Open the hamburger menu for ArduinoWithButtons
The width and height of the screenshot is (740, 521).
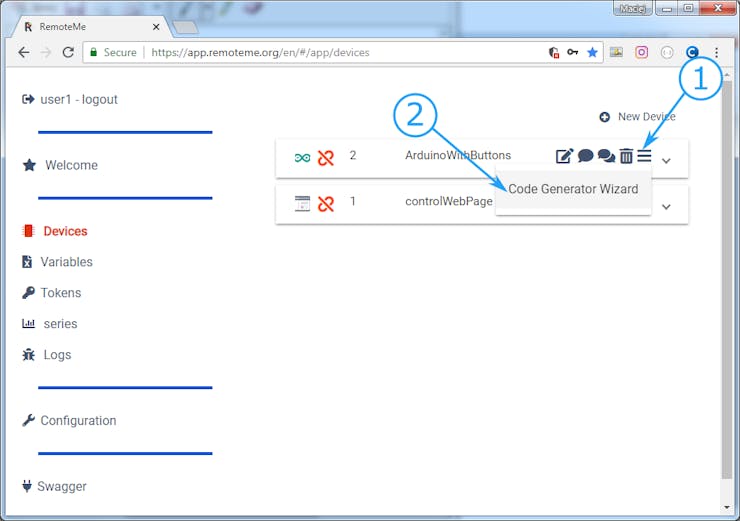[x=645, y=156]
